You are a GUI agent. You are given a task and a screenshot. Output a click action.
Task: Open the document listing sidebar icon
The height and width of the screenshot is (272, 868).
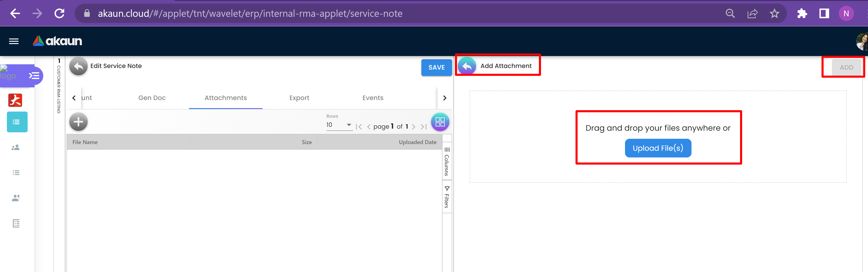pos(16,223)
